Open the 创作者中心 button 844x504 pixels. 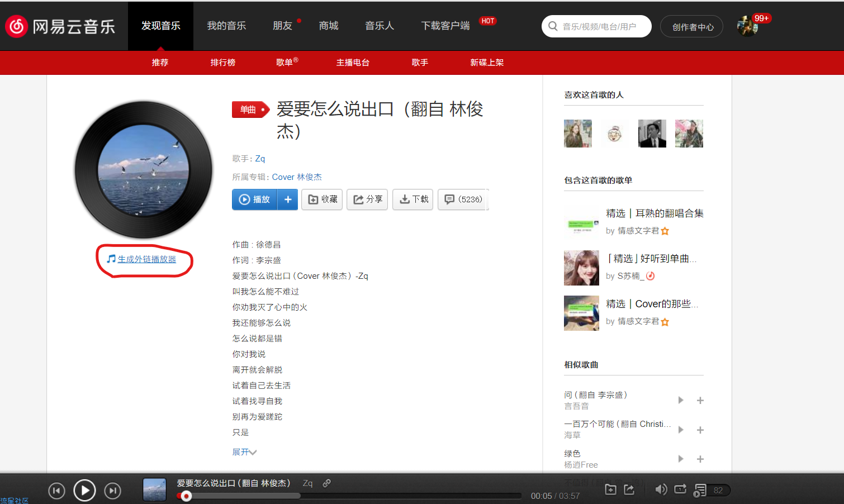point(692,27)
